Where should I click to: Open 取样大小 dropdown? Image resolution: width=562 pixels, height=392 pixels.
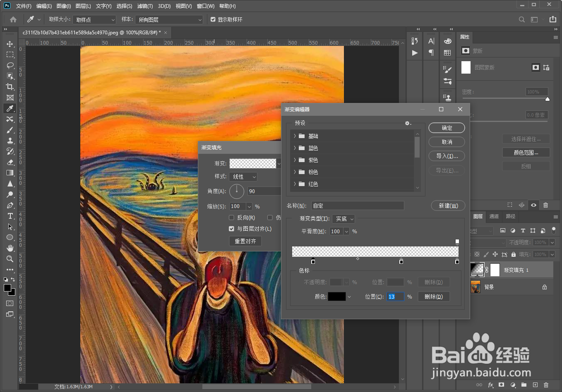(95, 19)
